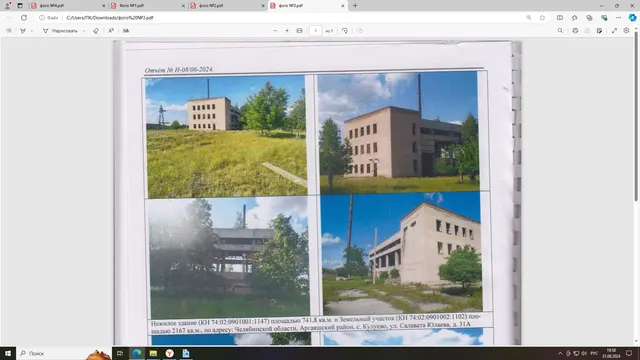Save the PDF with changes icon
The width and height of the screenshot is (640, 360).
point(599,31)
